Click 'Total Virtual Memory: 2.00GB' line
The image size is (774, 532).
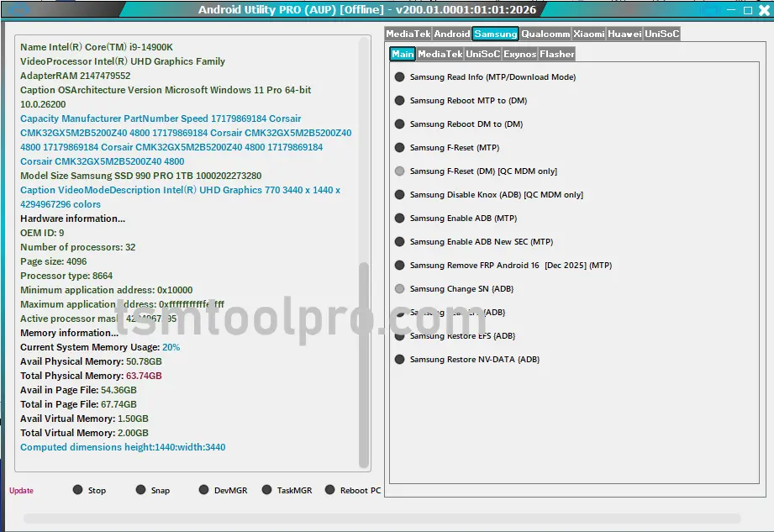click(84, 434)
